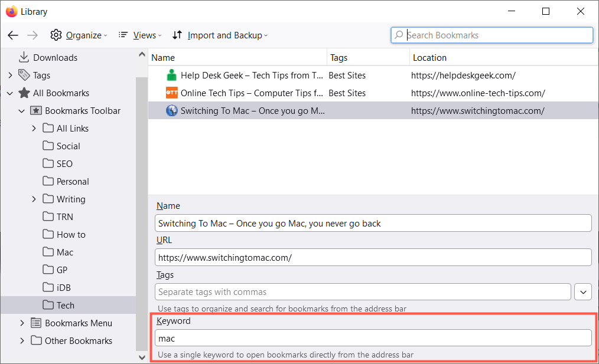599x364 pixels.
Task: Click the Help Desk Geek favicon
Action: click(171, 76)
